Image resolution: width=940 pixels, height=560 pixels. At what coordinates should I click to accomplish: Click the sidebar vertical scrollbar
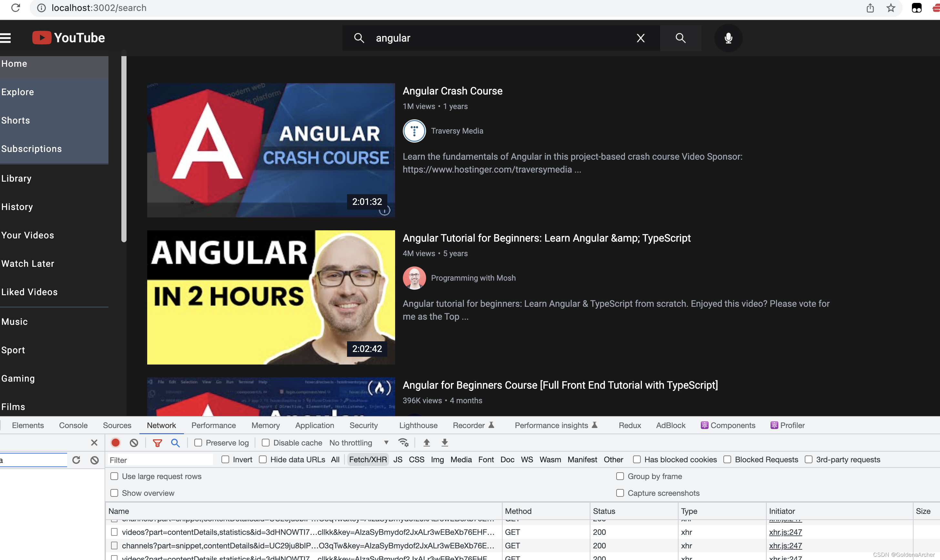(124, 149)
